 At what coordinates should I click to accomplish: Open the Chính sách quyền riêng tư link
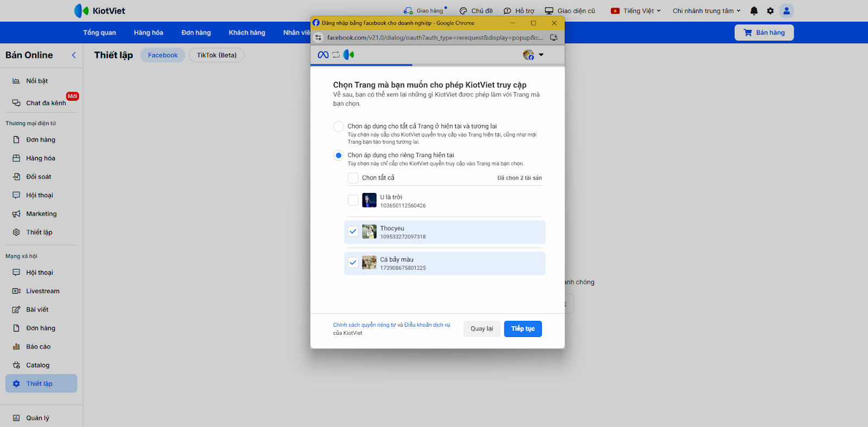(365, 325)
